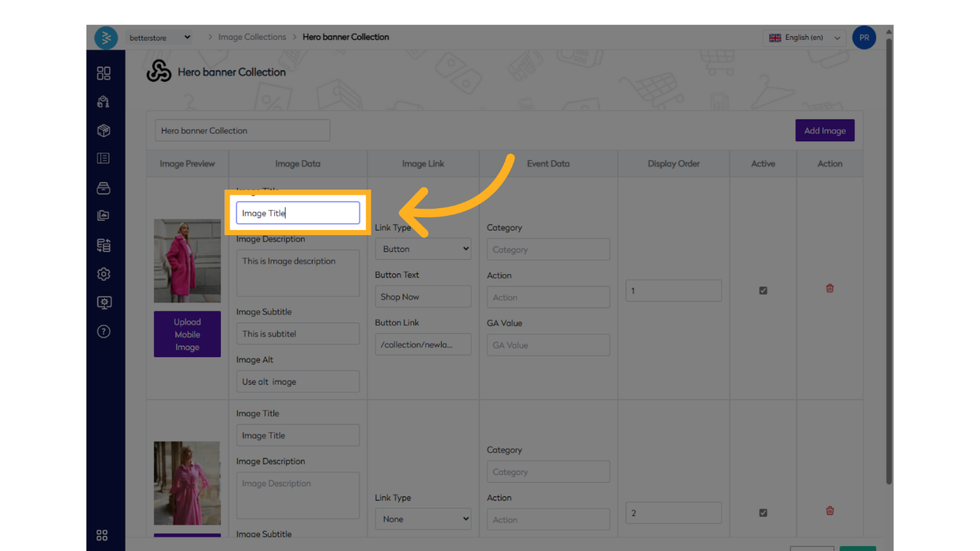Screen dimensions: 980x551
Task: Expand the betterstore store dropdown
Action: [x=160, y=38]
